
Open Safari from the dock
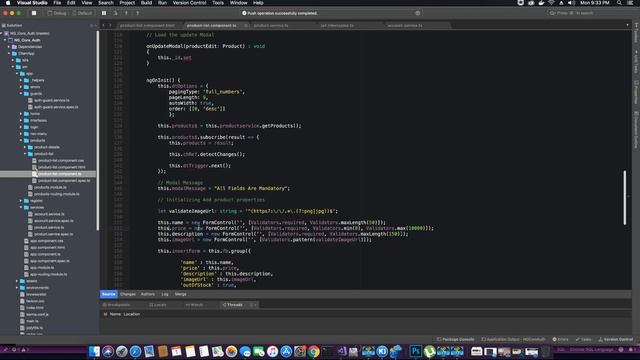click(x=135, y=351)
